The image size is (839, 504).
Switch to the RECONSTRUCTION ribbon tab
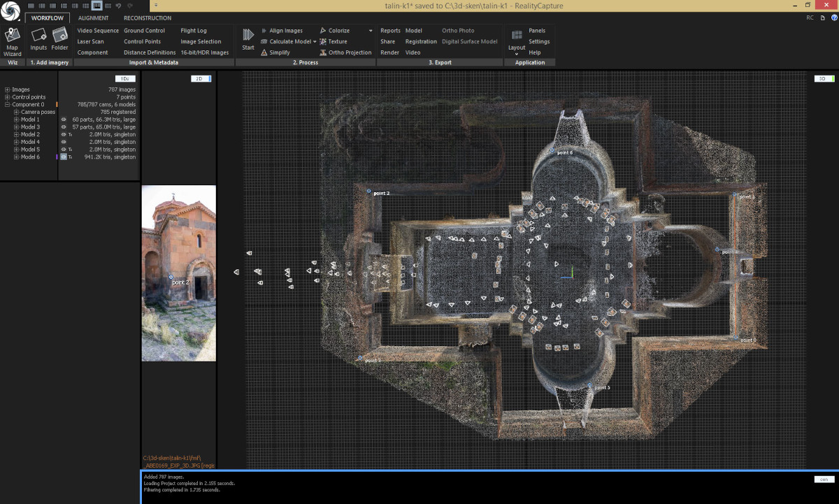[148, 18]
